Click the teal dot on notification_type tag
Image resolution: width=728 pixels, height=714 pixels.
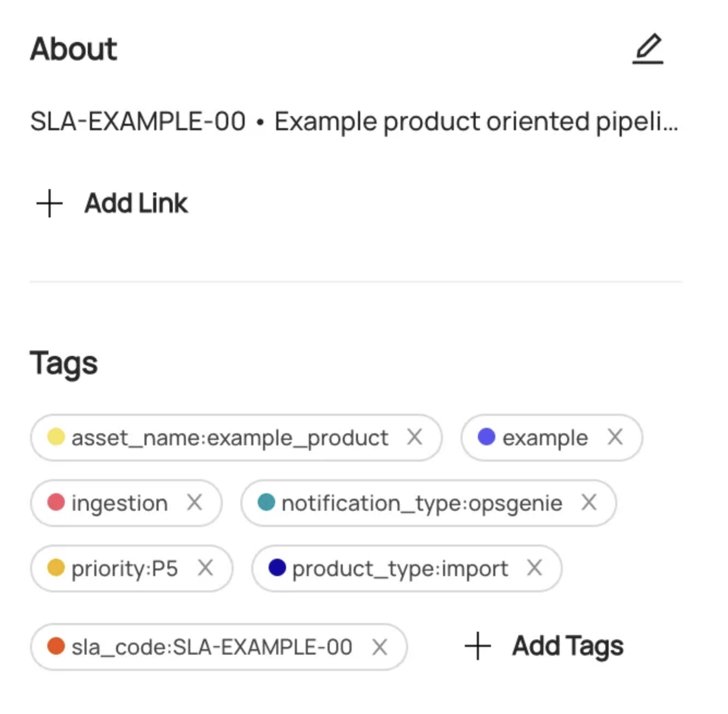point(267,503)
